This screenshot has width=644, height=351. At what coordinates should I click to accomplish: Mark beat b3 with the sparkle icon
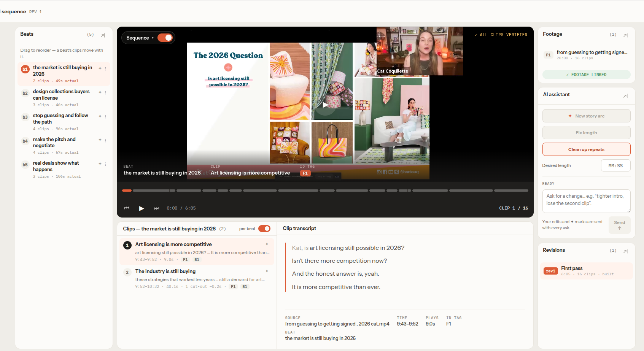pos(100,116)
